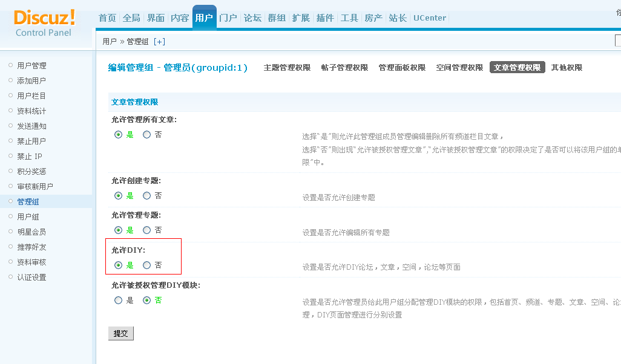Viewport: 621px width, 364px height.
Task: Open the 内容 top menu
Action: 180,18
